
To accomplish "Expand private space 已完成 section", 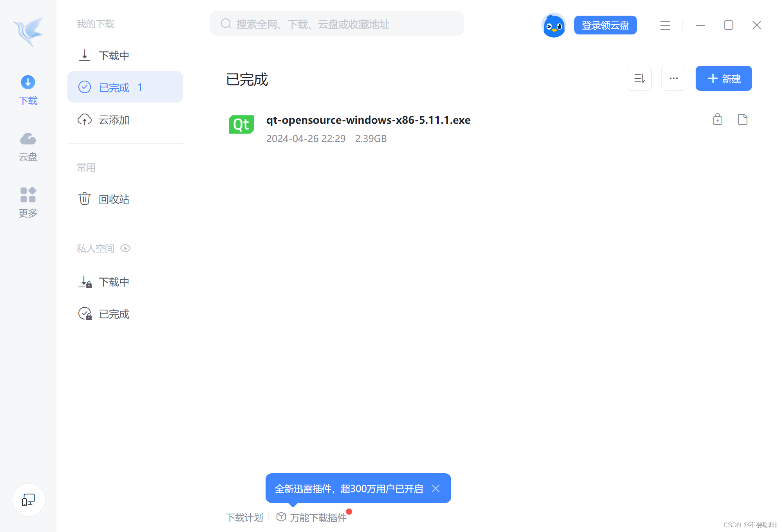I will click(114, 314).
